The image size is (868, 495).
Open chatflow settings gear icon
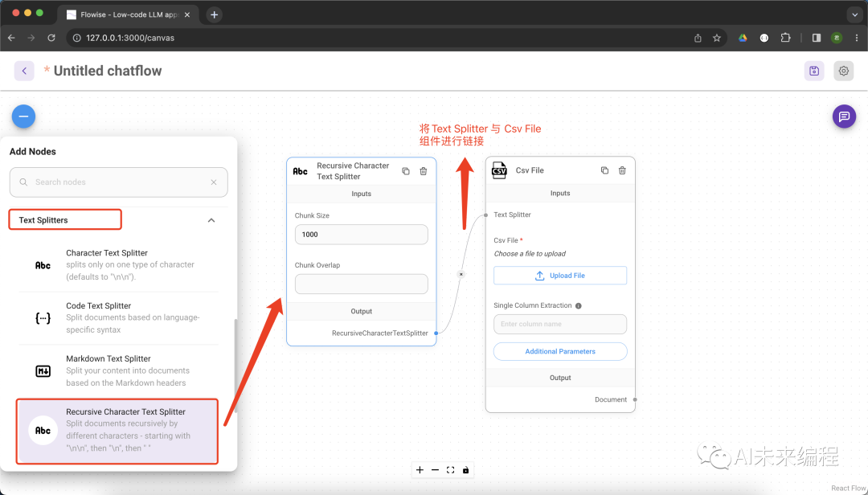tap(844, 71)
